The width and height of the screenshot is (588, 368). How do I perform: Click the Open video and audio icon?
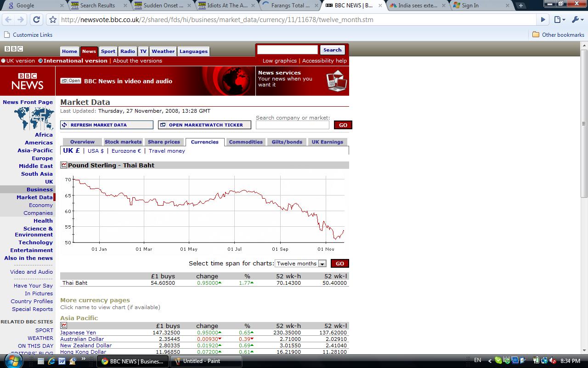(71, 80)
